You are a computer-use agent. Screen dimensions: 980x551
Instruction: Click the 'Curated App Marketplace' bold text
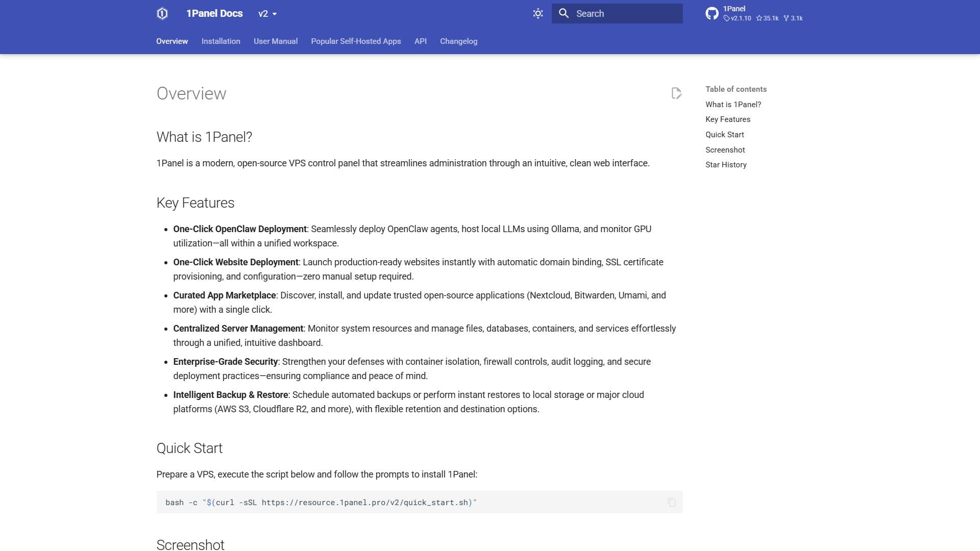tap(225, 295)
